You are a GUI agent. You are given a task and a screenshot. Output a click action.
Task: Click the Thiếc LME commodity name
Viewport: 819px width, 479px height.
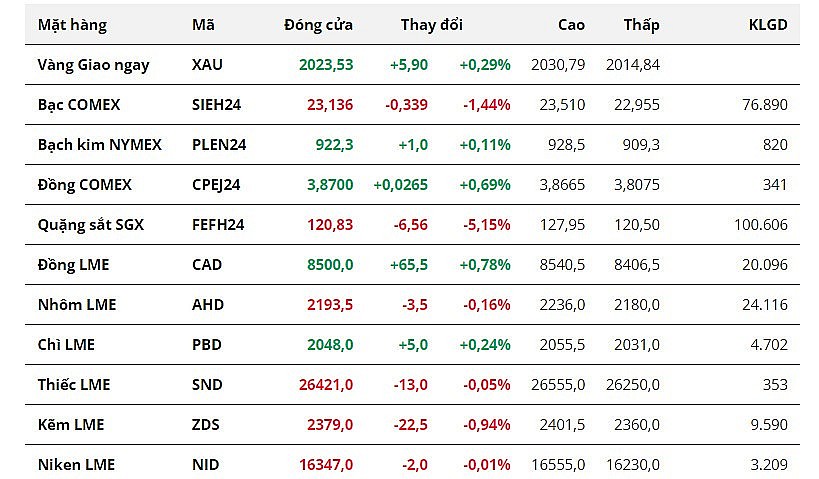pos(74,385)
